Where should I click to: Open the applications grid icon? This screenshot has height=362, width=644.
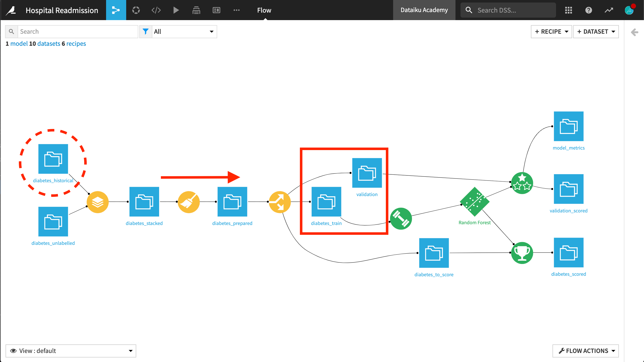click(x=568, y=10)
